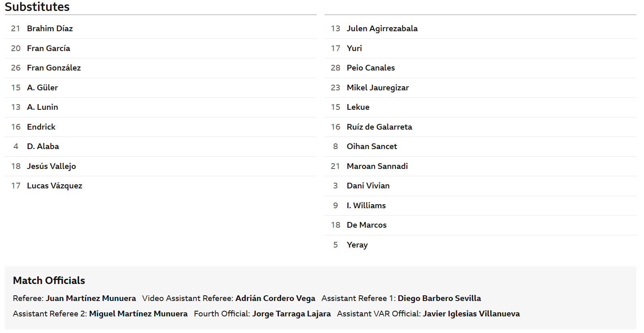Screen dimensions: 644x333
Task: Open Oihan Sancet entry
Action: coord(480,147)
